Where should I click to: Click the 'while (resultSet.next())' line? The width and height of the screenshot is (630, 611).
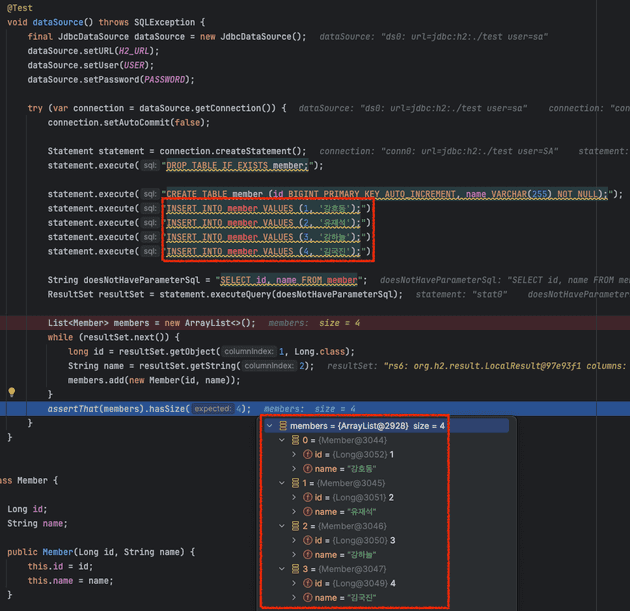click(114, 337)
